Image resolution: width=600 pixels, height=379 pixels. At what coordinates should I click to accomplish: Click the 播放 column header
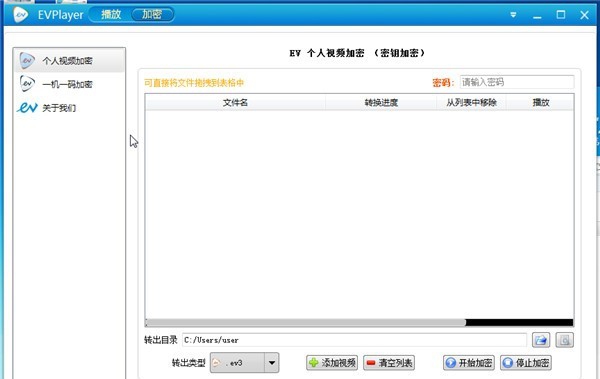[540, 103]
